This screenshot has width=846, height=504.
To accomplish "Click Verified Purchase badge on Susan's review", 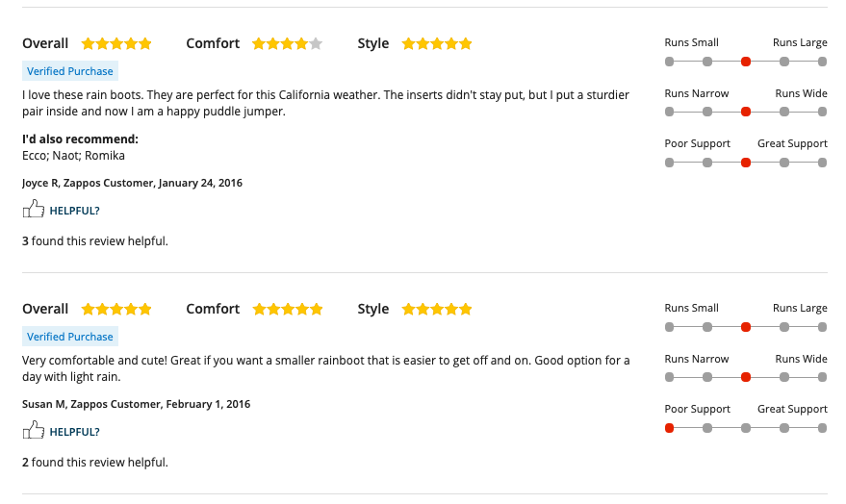I will pos(70,337).
